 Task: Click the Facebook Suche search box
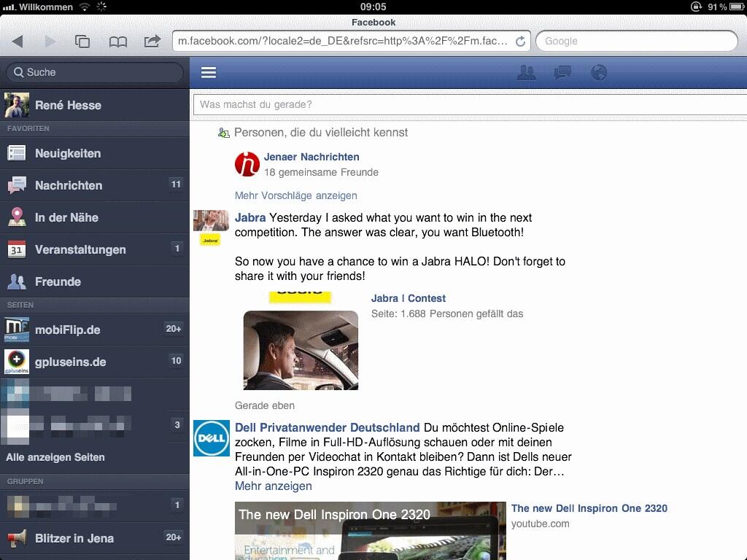[95, 72]
